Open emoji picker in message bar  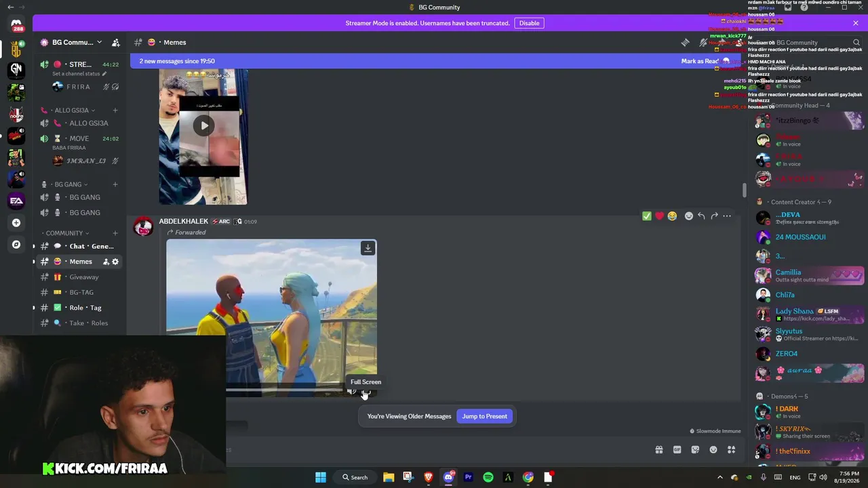[713, 449]
